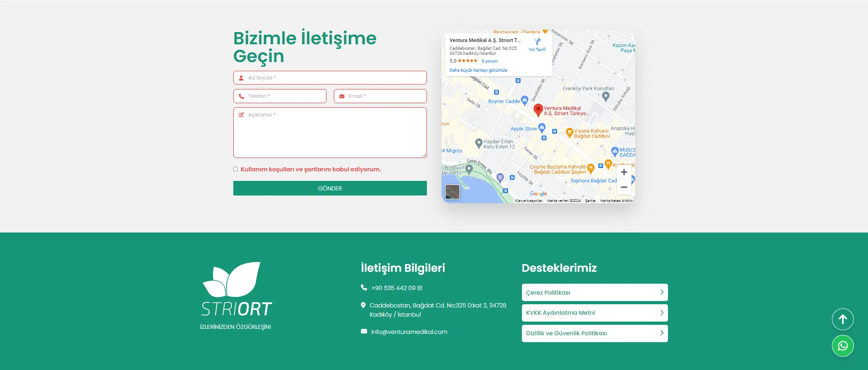The image size is (868, 370).
Task: Click the Yol Tarifi directions icon
Action: (x=537, y=42)
